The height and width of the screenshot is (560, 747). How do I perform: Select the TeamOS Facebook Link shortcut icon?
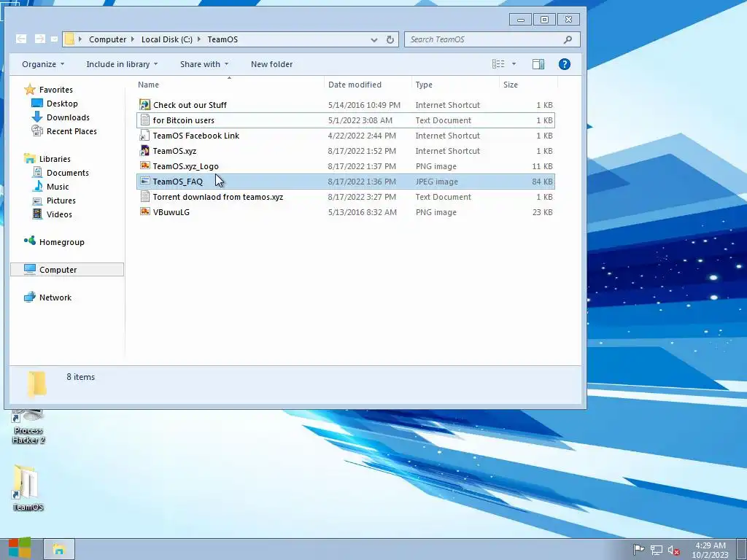tap(145, 136)
